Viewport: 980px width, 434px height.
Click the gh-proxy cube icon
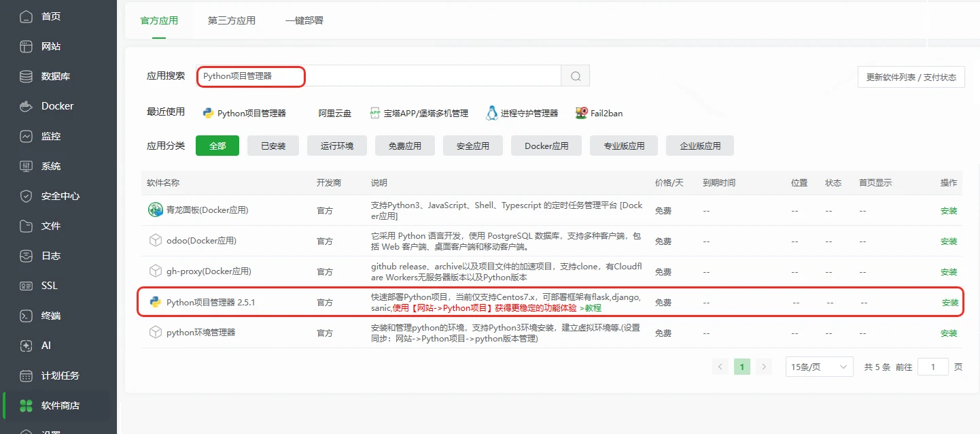[156, 271]
